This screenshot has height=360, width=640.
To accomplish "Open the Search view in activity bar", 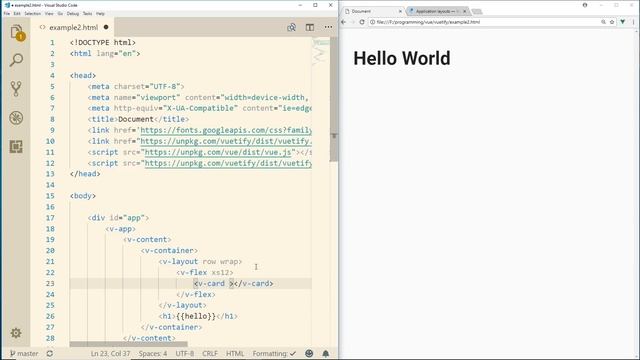I will tap(16, 60).
